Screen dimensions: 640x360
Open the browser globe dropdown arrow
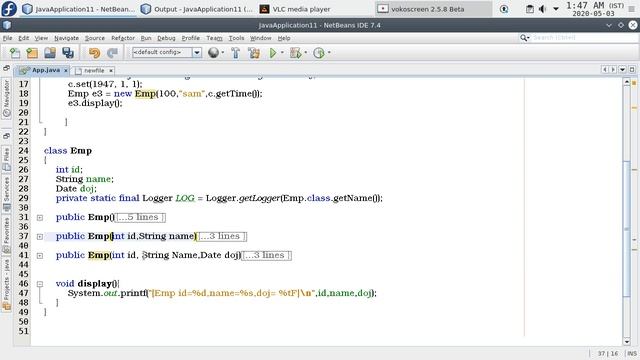pyautogui.click(x=223, y=53)
